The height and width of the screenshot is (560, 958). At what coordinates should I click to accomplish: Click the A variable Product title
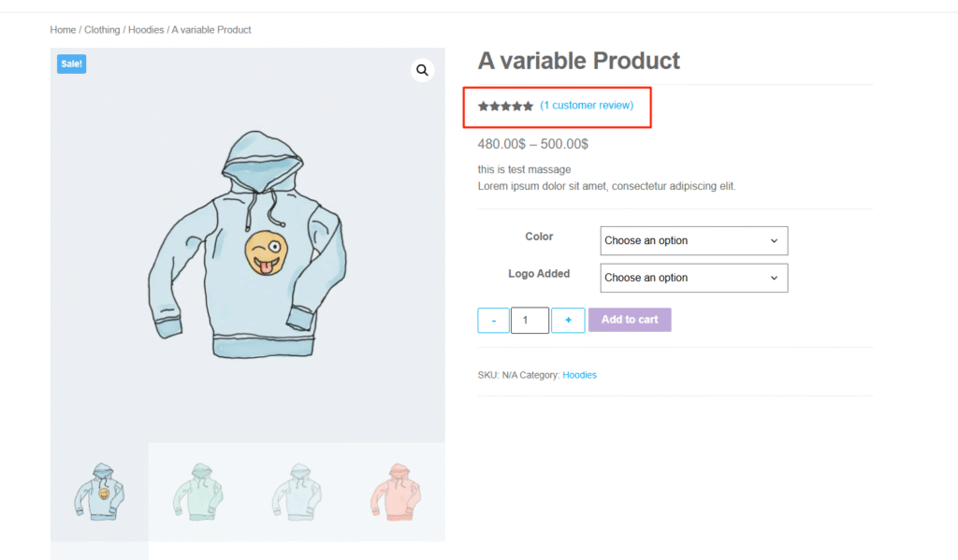(x=579, y=61)
